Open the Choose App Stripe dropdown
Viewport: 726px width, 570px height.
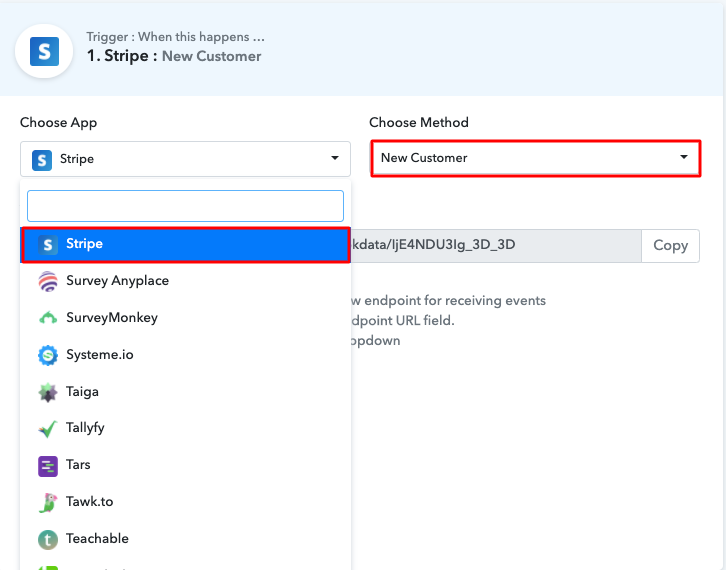[185, 159]
